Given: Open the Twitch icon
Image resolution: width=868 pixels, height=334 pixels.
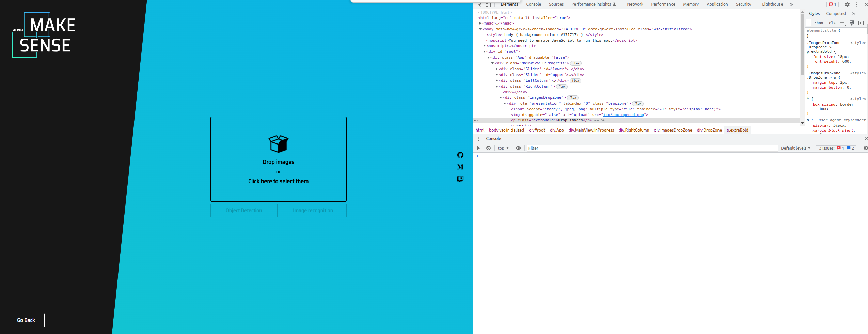Looking at the screenshot, I should (460, 179).
